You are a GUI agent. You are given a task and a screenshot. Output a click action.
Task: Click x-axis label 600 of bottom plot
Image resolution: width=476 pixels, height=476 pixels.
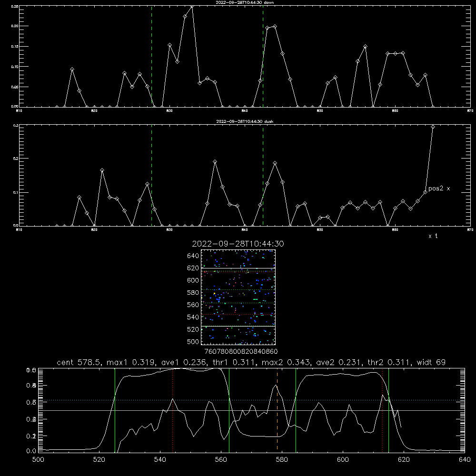pyautogui.click(x=343, y=460)
